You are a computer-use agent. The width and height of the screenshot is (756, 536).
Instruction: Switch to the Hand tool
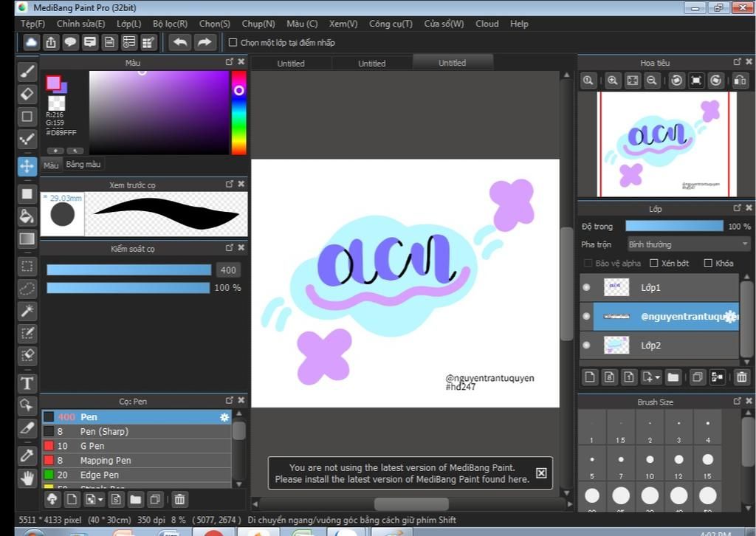click(27, 478)
